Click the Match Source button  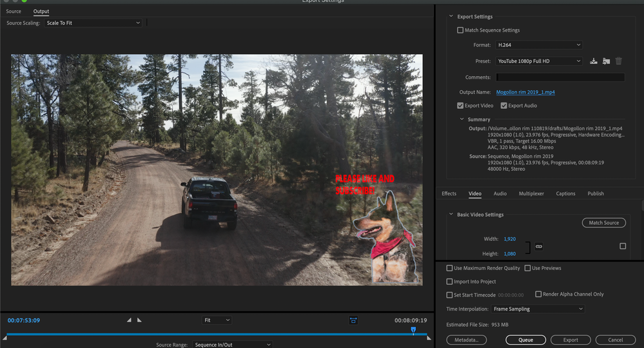click(x=604, y=223)
